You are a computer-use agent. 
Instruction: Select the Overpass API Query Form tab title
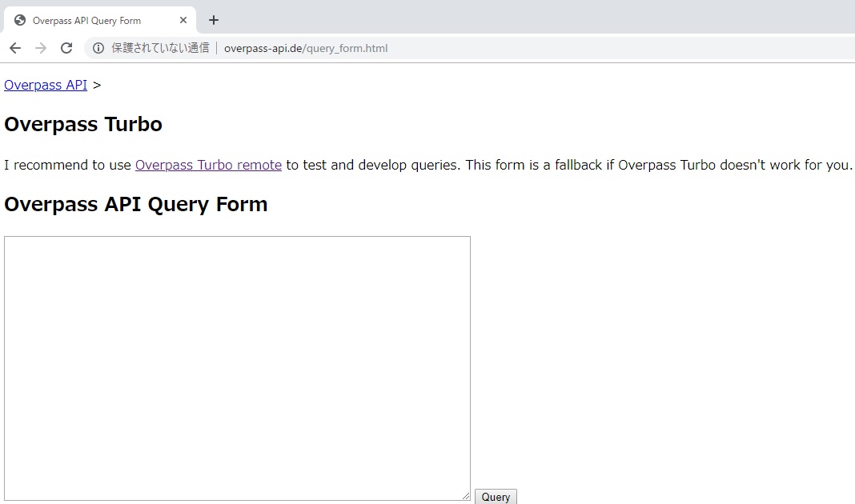pos(86,21)
